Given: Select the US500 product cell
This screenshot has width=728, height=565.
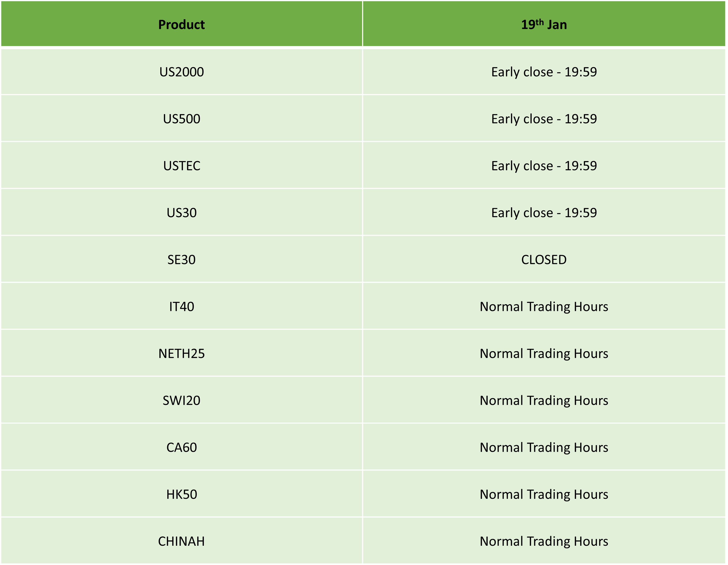Looking at the screenshot, I should (181, 119).
